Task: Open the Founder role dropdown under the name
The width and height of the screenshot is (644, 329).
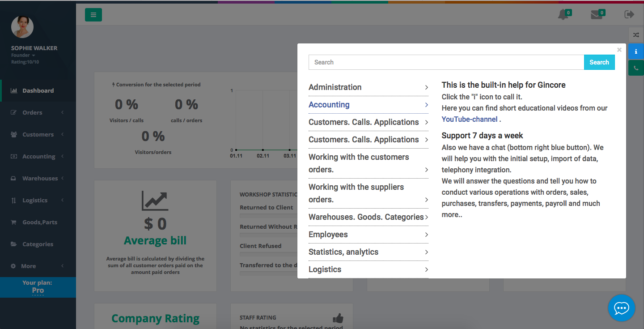Action: click(x=23, y=56)
